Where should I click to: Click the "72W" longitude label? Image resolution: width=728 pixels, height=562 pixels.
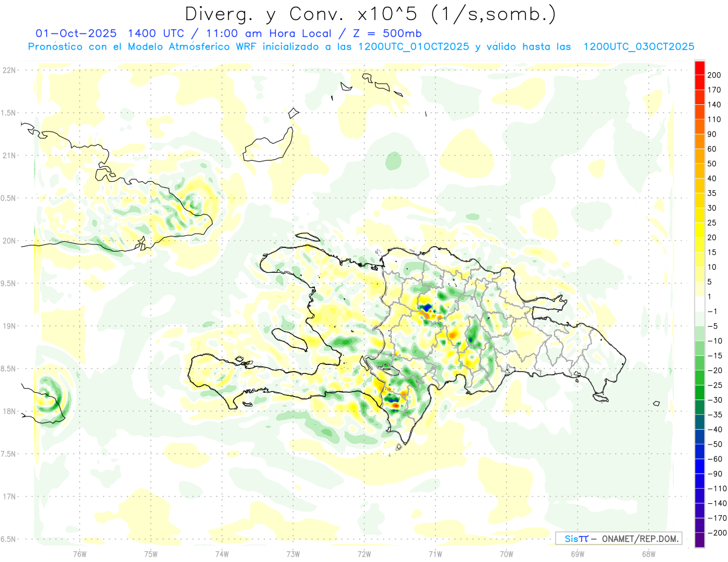click(364, 554)
